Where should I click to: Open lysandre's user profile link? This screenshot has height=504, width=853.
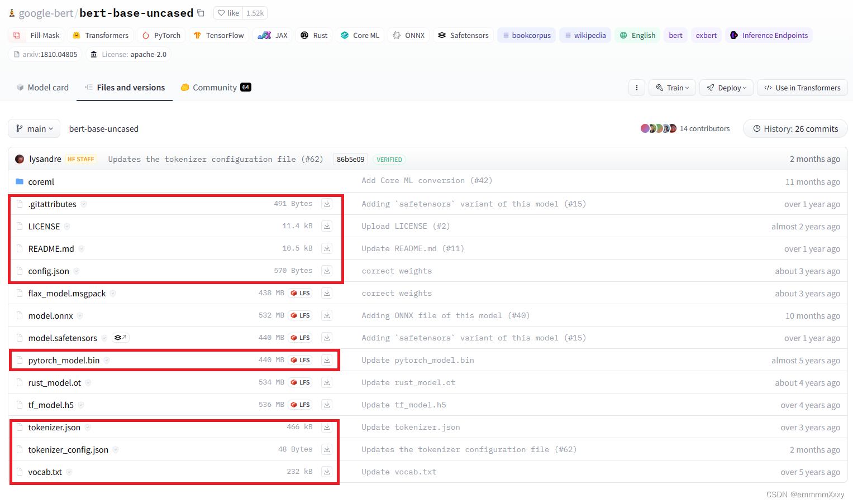(x=45, y=159)
